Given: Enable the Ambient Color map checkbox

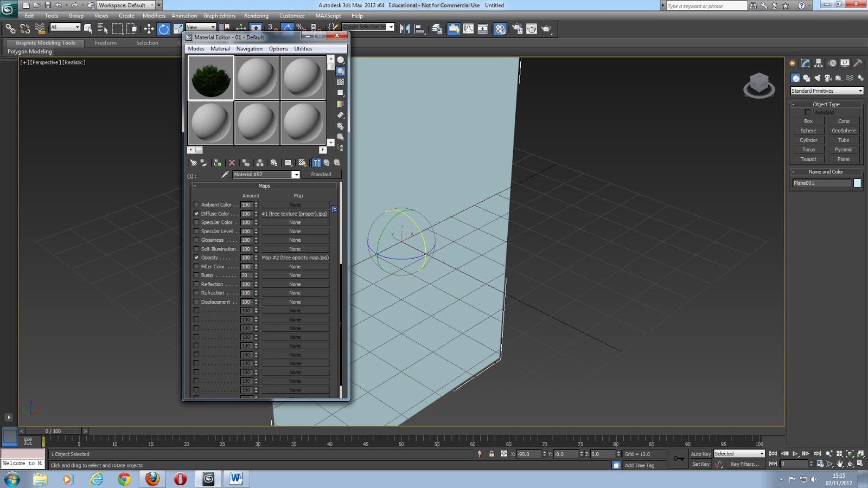Looking at the screenshot, I should pos(196,204).
